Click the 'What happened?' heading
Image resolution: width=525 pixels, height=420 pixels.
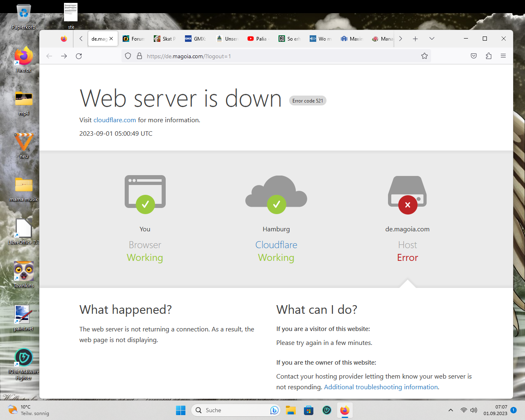pos(126,310)
